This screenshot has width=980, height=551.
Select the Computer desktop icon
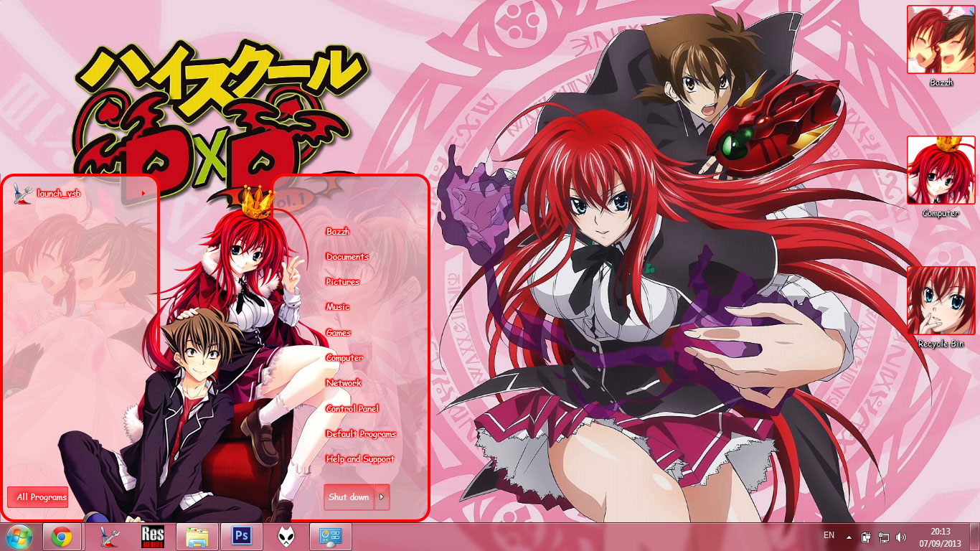[x=941, y=177]
